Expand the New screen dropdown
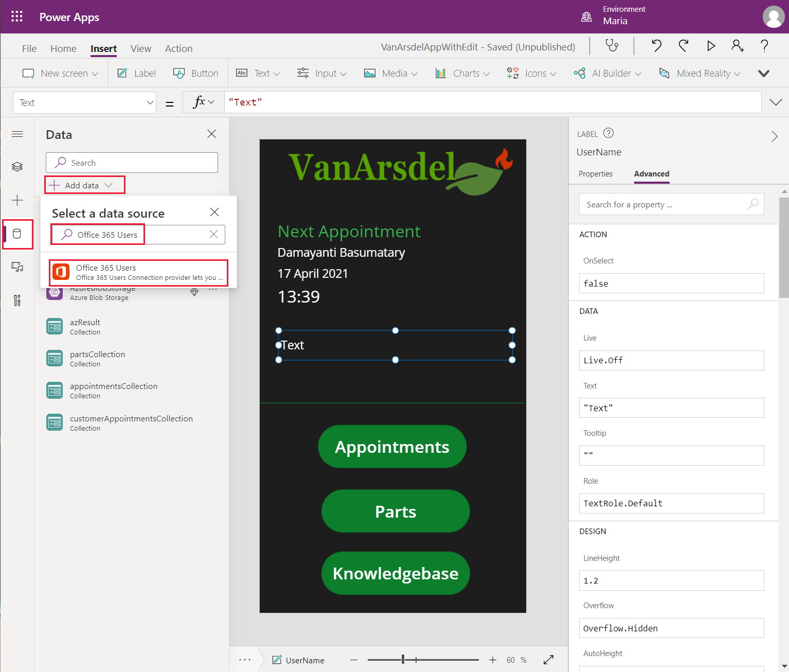 (x=95, y=73)
